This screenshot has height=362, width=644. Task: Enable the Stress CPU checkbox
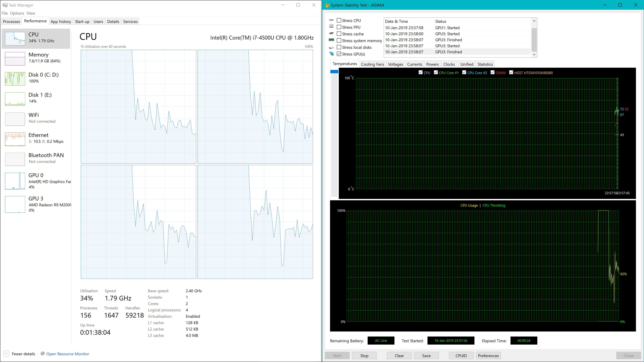pyautogui.click(x=339, y=20)
